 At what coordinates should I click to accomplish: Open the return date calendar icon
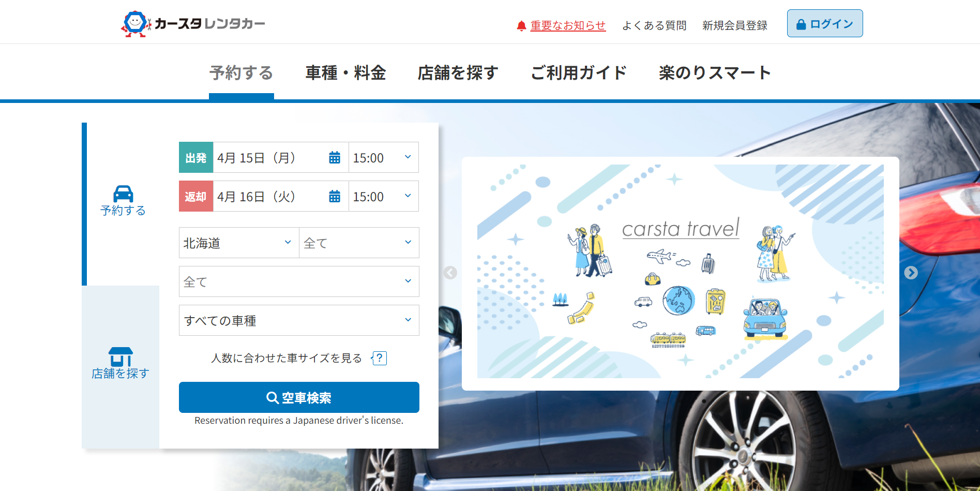pyautogui.click(x=335, y=197)
